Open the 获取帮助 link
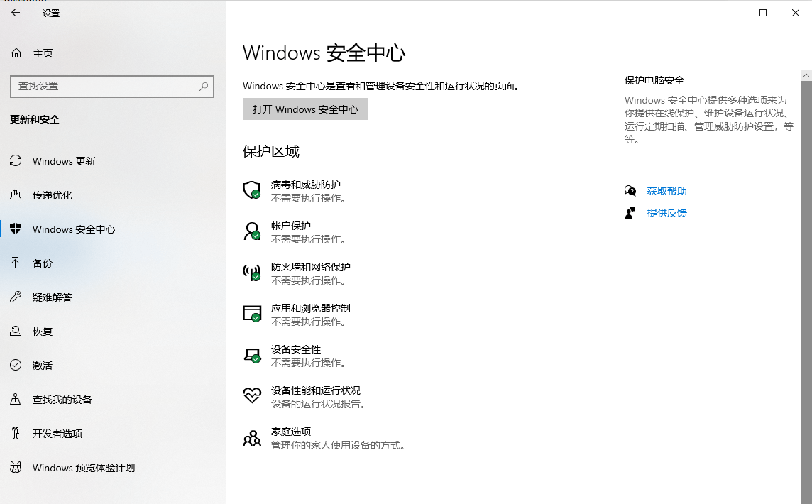Viewport: 812px width, 504px height. tap(666, 191)
